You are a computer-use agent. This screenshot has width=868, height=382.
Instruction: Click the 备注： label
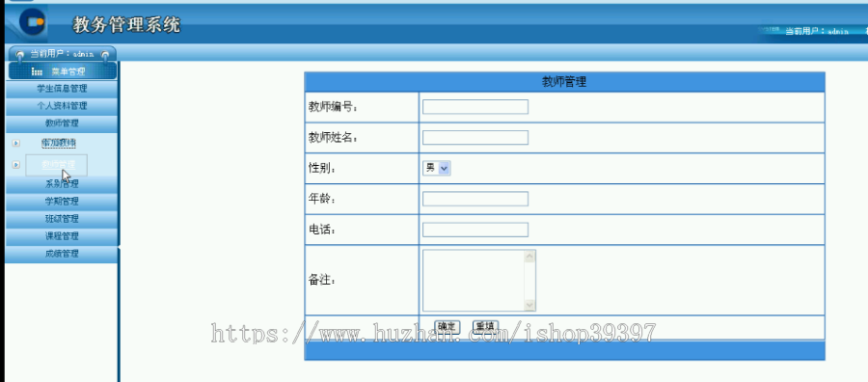322,280
